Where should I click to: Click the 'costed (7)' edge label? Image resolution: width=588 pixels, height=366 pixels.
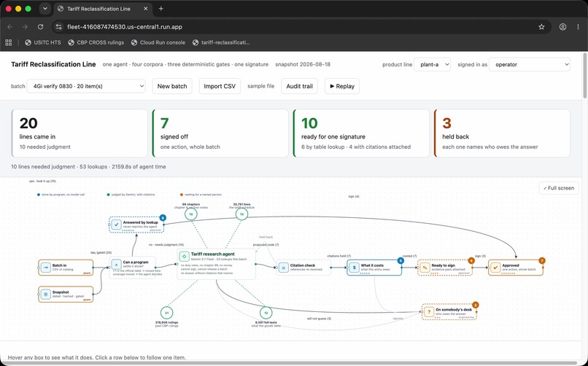pyautogui.click(x=409, y=256)
